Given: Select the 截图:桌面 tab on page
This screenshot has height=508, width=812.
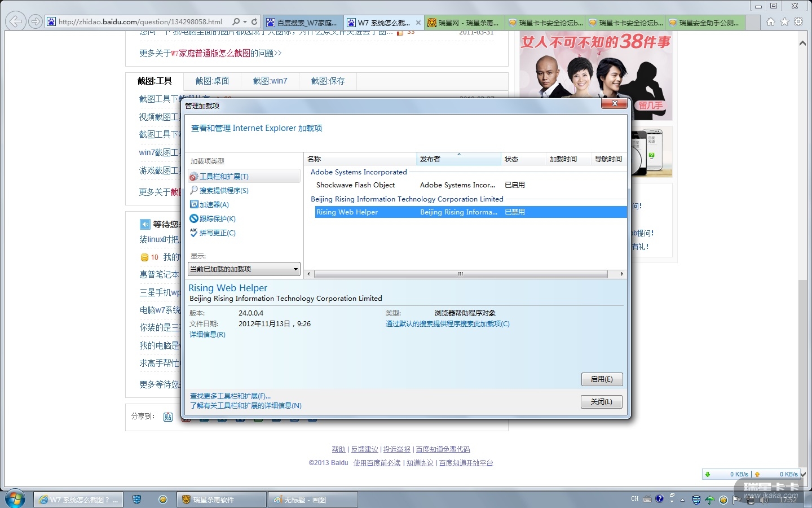Looking at the screenshot, I should click(x=212, y=81).
